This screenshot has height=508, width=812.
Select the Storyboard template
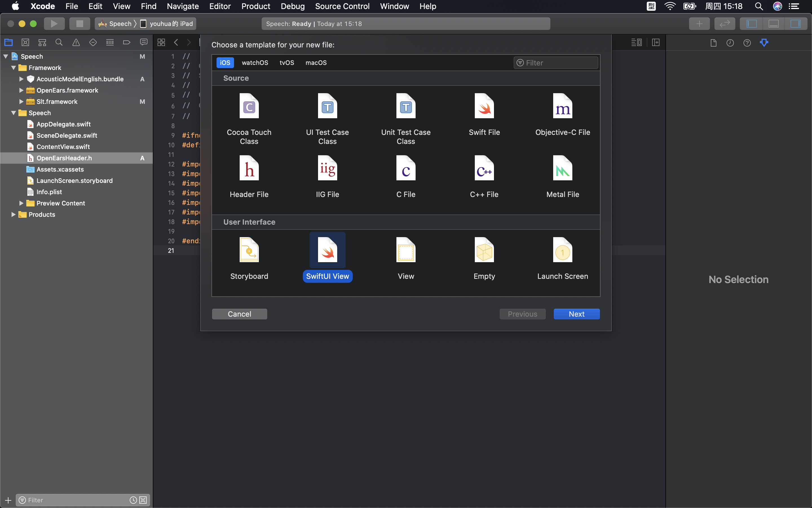click(249, 258)
